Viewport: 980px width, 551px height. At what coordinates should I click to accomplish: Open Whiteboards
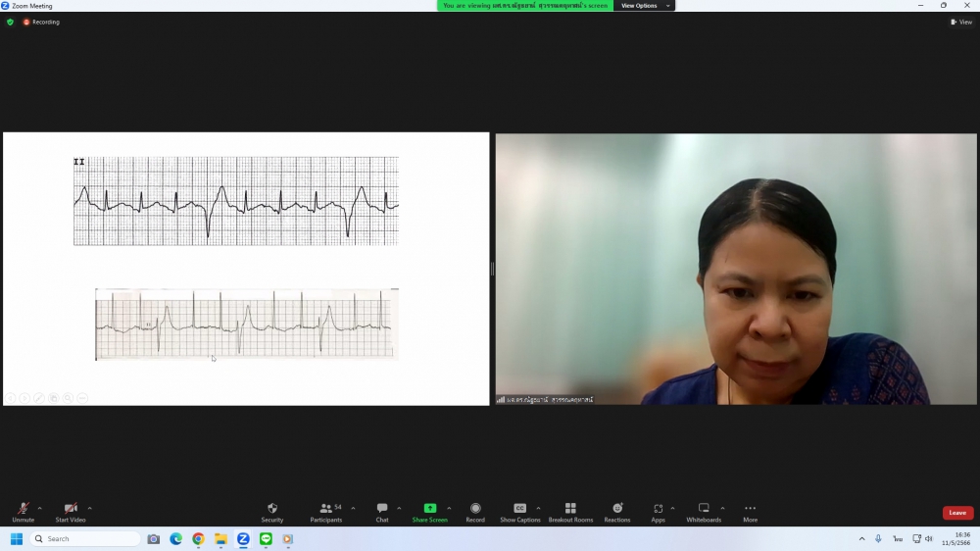click(x=704, y=512)
